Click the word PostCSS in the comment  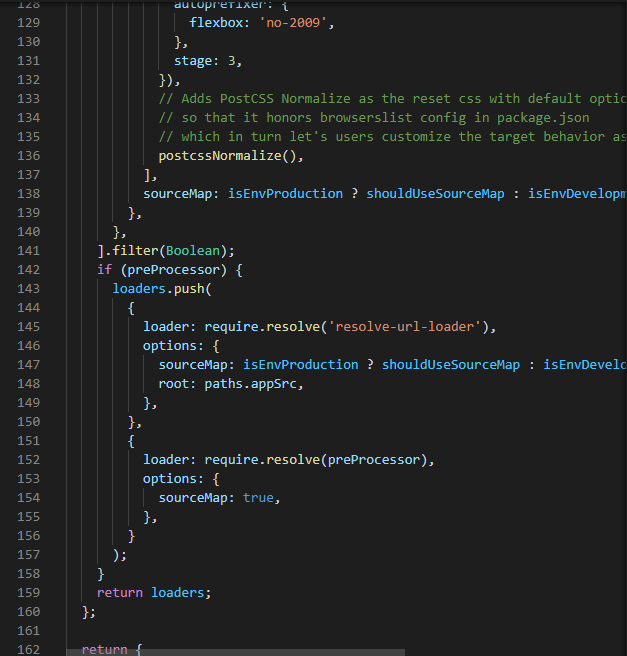click(x=246, y=99)
